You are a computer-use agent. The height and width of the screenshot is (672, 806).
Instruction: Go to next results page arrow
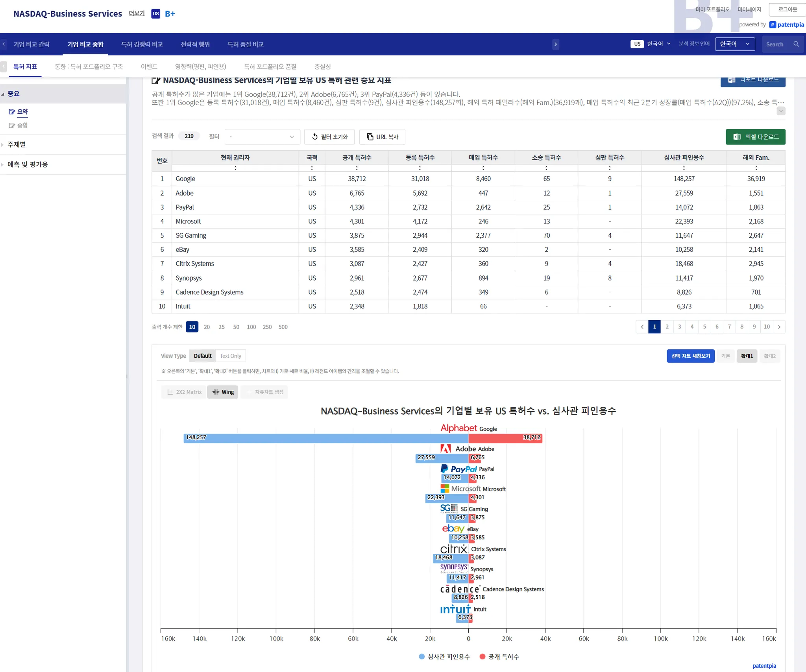(x=779, y=327)
